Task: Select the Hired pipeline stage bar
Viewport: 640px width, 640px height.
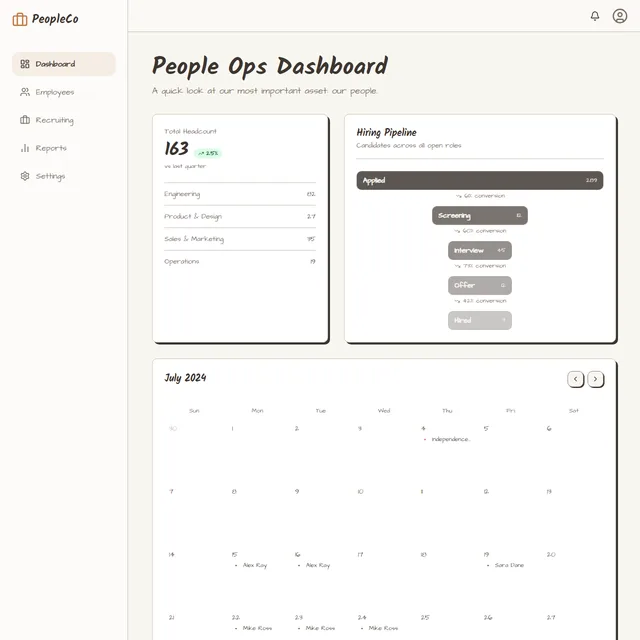Action: [480, 320]
